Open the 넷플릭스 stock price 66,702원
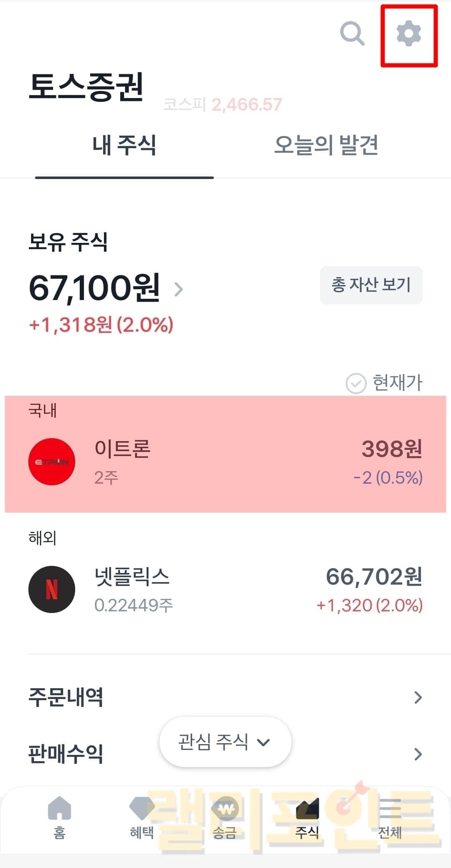 click(374, 577)
